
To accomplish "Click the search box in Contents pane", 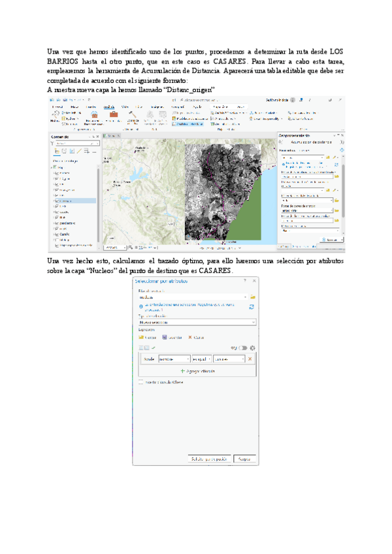I will click(x=73, y=143).
